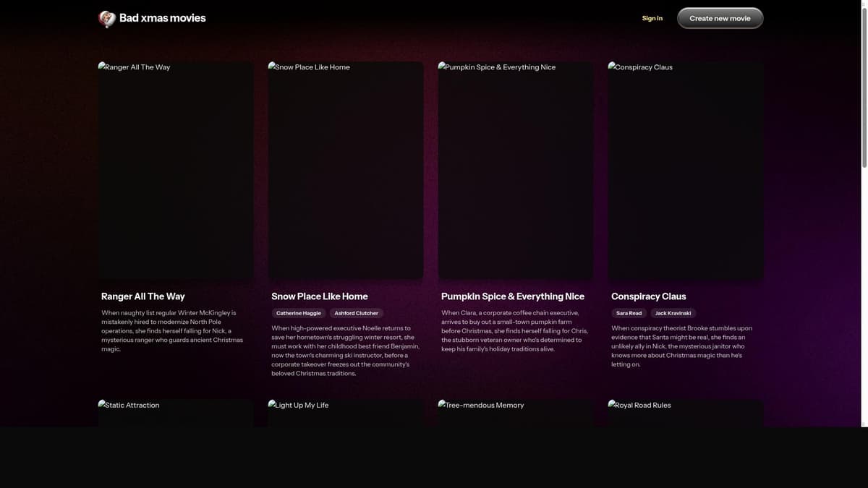Screen dimensions: 868x488
Task: Open the Royal Road Rules movie card
Action: [x=686, y=413]
